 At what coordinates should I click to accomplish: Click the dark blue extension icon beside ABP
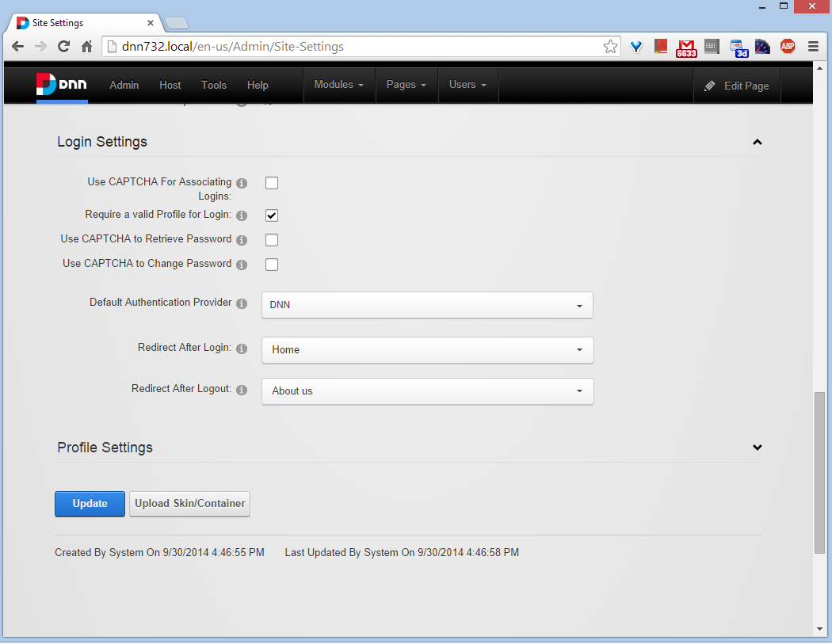762,47
